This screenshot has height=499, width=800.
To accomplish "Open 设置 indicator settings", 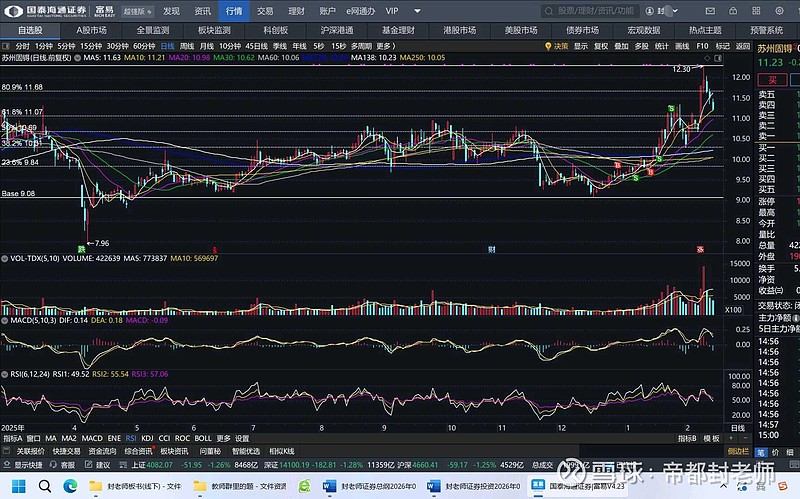I will tap(242, 438).
